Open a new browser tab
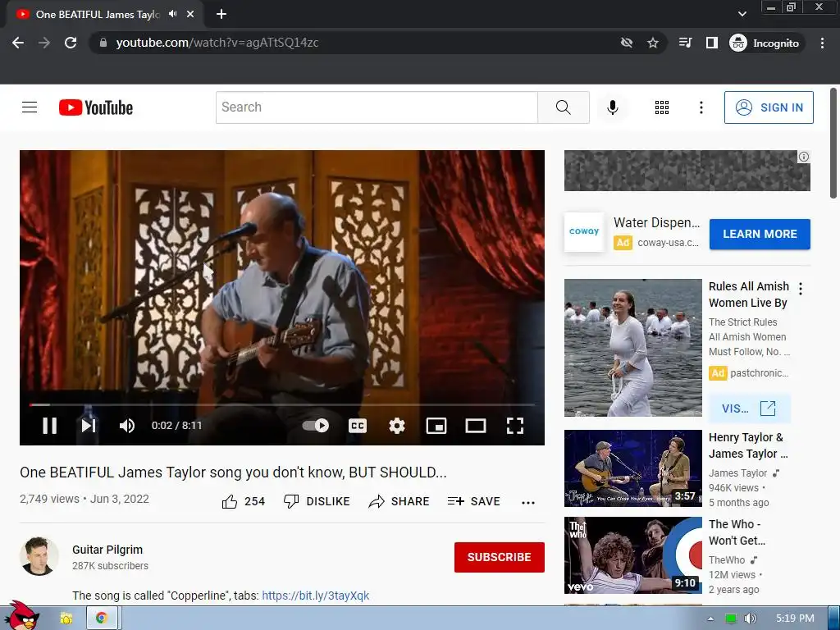The image size is (840, 630). [x=221, y=14]
